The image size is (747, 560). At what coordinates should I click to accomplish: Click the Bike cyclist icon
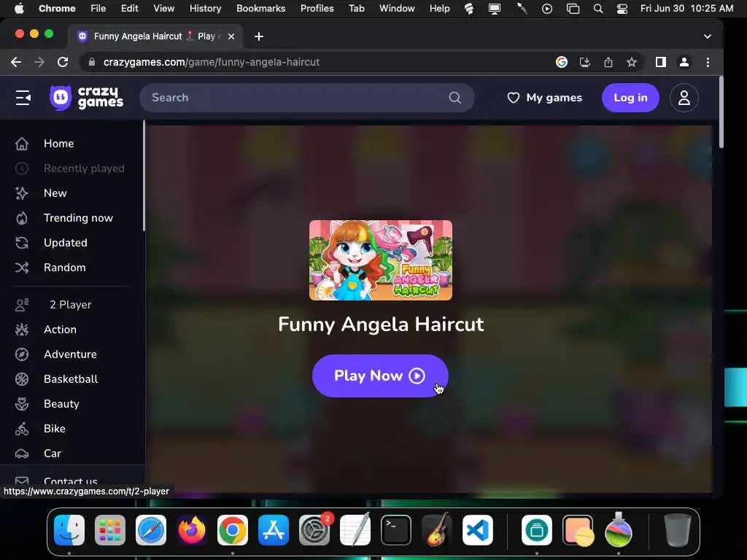tap(22, 429)
